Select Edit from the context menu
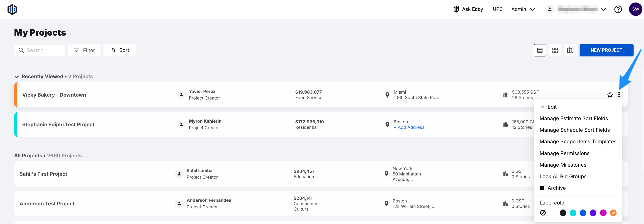The height and width of the screenshot is (224, 644). (x=552, y=107)
